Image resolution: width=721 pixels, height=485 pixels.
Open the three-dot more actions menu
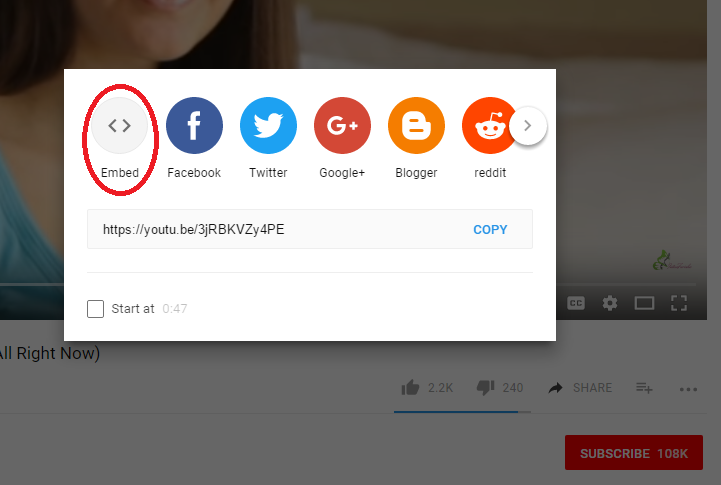(x=688, y=389)
